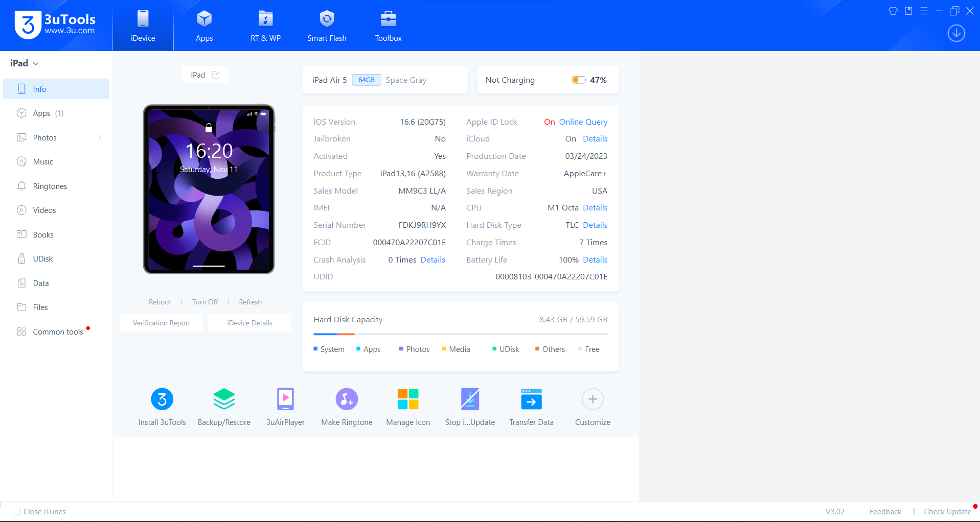Image resolution: width=980 pixels, height=522 pixels.
Task: Click the ECID value 000470A22207C01E
Action: [409, 243]
